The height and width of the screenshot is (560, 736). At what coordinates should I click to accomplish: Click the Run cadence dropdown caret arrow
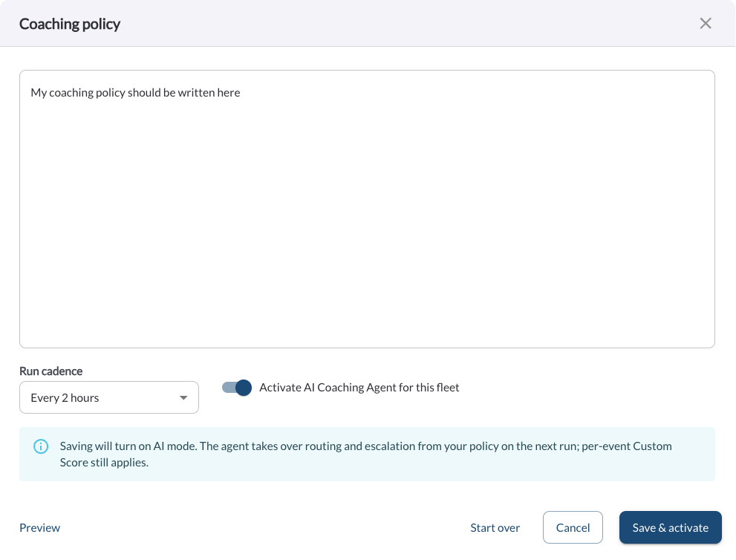click(x=183, y=397)
